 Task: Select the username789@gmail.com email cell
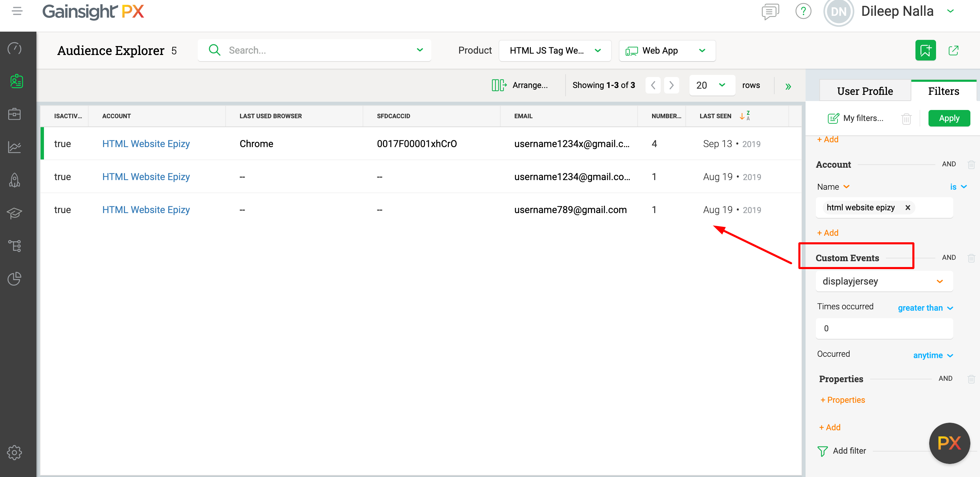pyautogui.click(x=570, y=210)
